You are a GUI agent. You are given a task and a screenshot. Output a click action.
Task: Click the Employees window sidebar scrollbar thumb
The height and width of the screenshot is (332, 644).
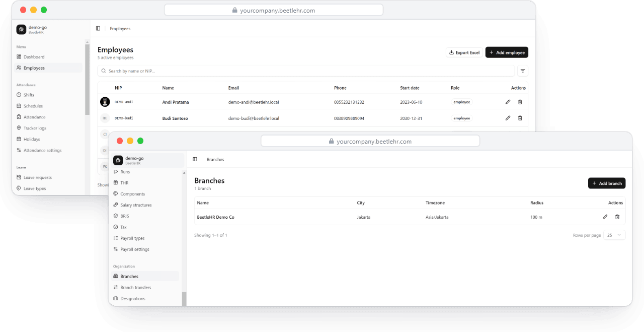coord(88,80)
